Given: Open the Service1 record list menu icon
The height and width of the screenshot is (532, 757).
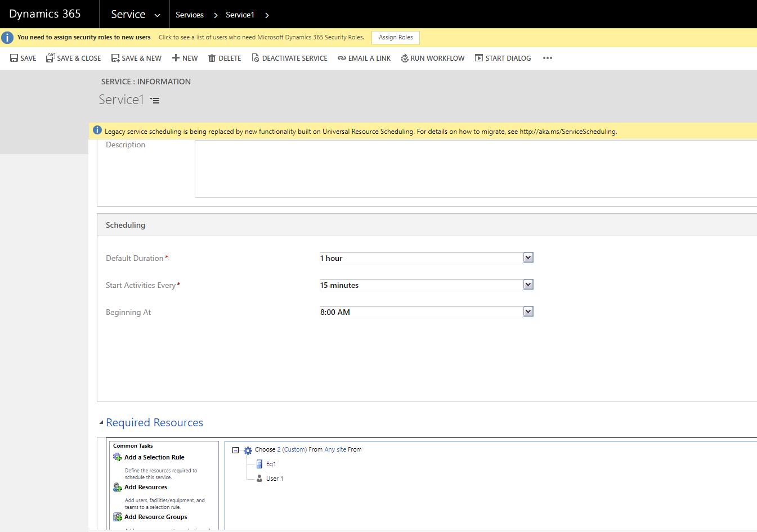Looking at the screenshot, I should [x=155, y=101].
